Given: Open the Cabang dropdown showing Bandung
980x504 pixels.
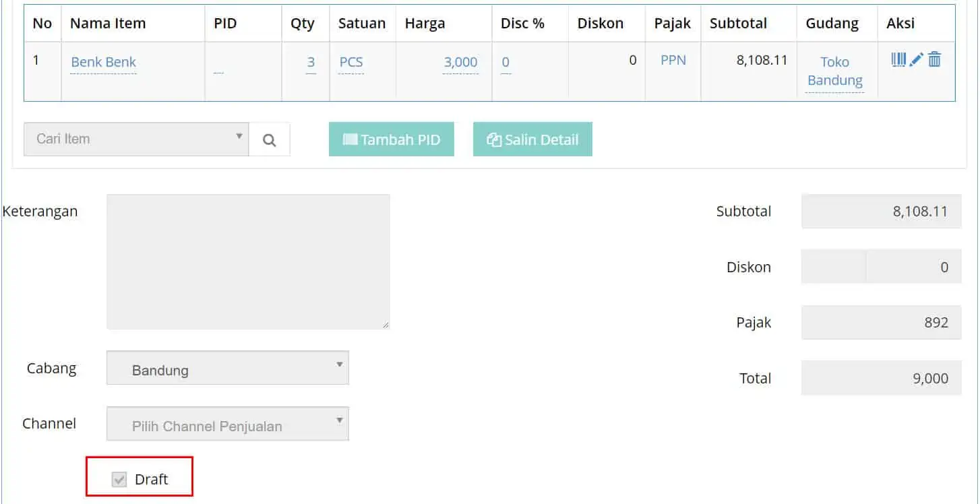Looking at the screenshot, I should click(228, 368).
